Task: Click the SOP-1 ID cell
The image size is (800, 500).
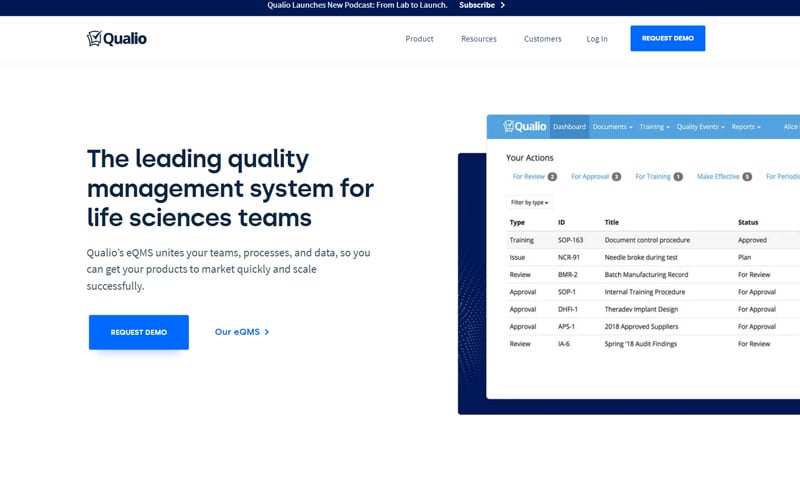Action: (566, 292)
